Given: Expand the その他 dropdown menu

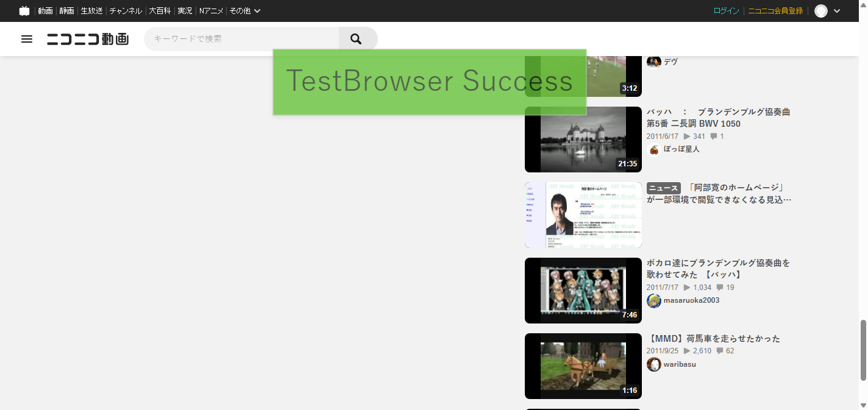Looking at the screenshot, I should [245, 11].
